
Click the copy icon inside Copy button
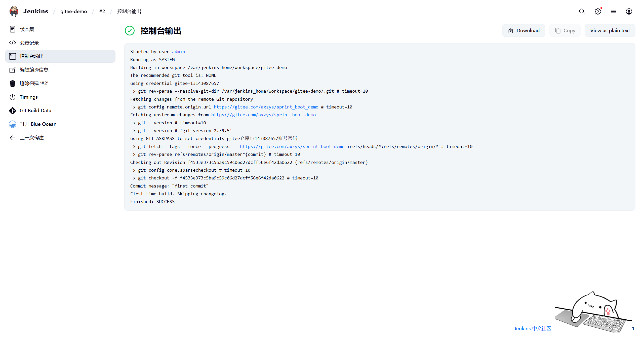[558, 31]
